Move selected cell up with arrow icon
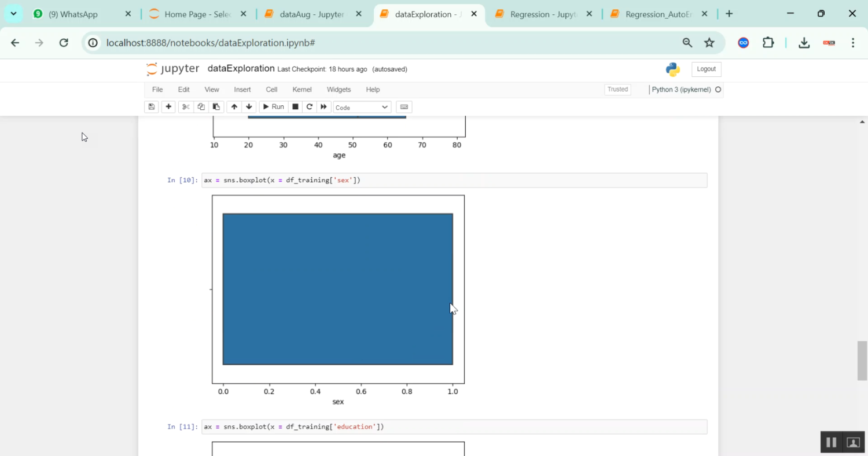Image resolution: width=868 pixels, height=456 pixels. [234, 106]
